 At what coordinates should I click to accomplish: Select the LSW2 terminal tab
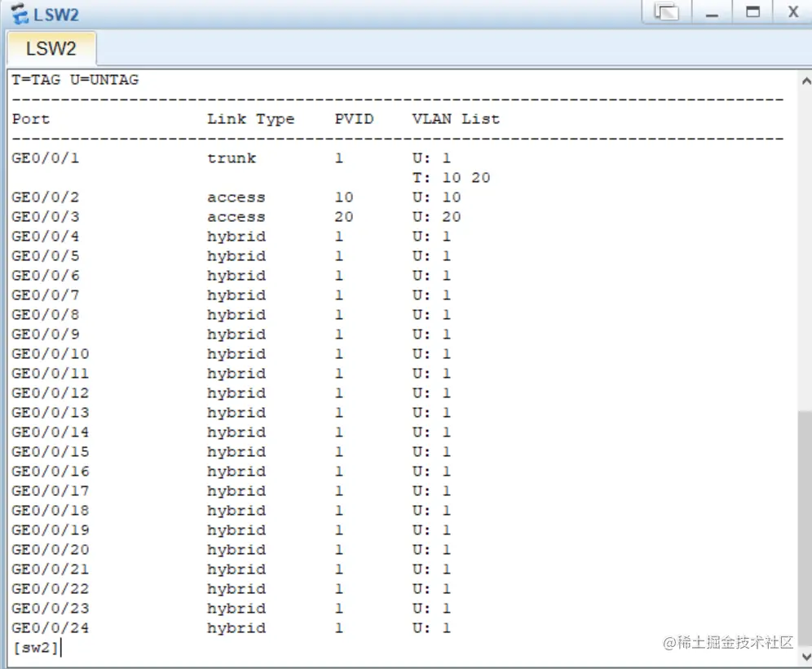[x=51, y=48]
